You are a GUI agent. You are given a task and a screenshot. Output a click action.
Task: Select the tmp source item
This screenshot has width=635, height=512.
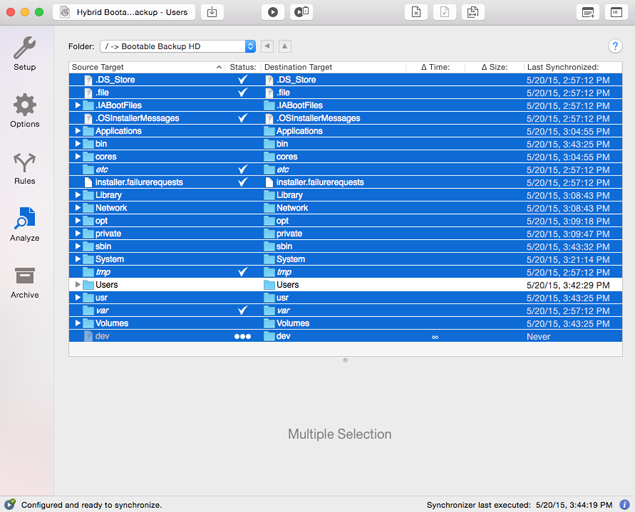(97, 272)
